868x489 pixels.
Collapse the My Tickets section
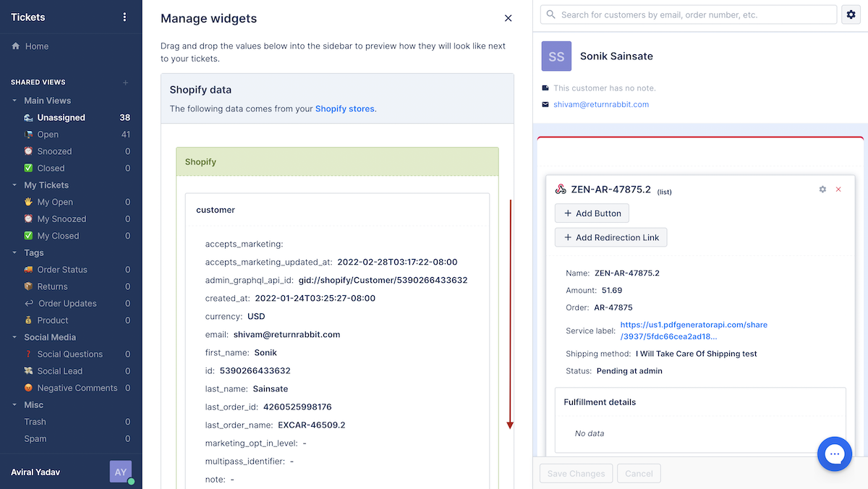pos(16,185)
